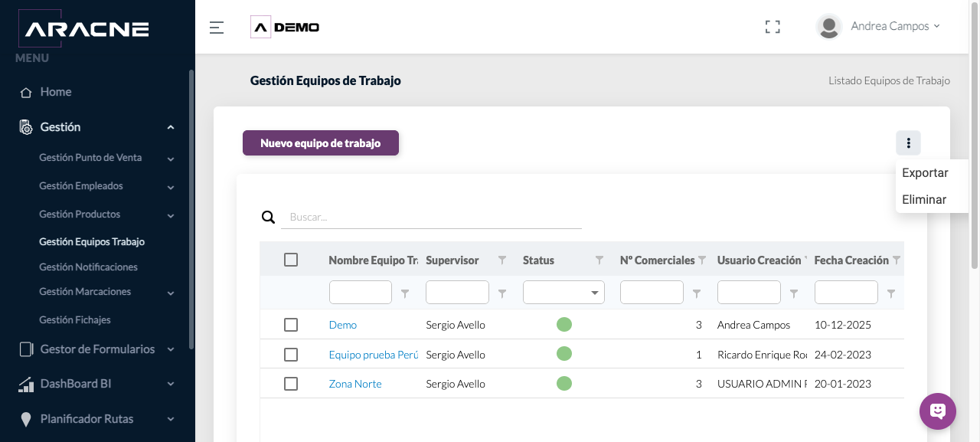Click filter icon beside Nombre Equipo filter box
This screenshot has width=980, height=442.
coord(405,293)
